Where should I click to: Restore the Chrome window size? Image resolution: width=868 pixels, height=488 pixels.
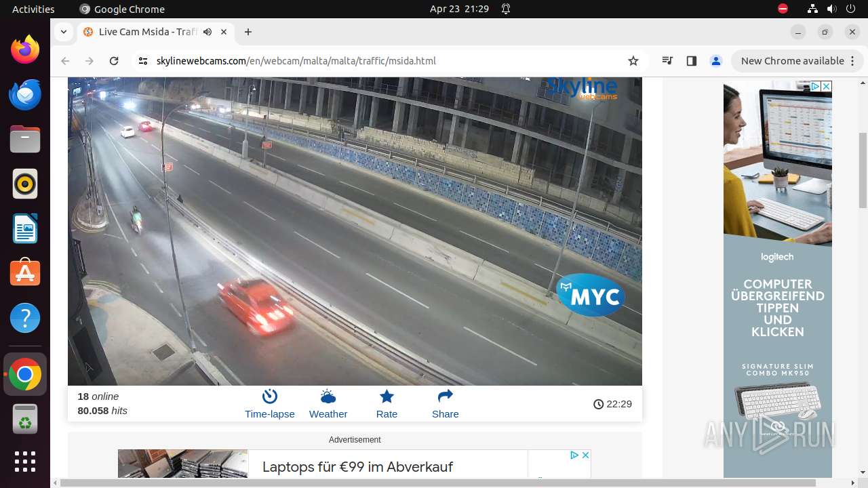tap(825, 32)
